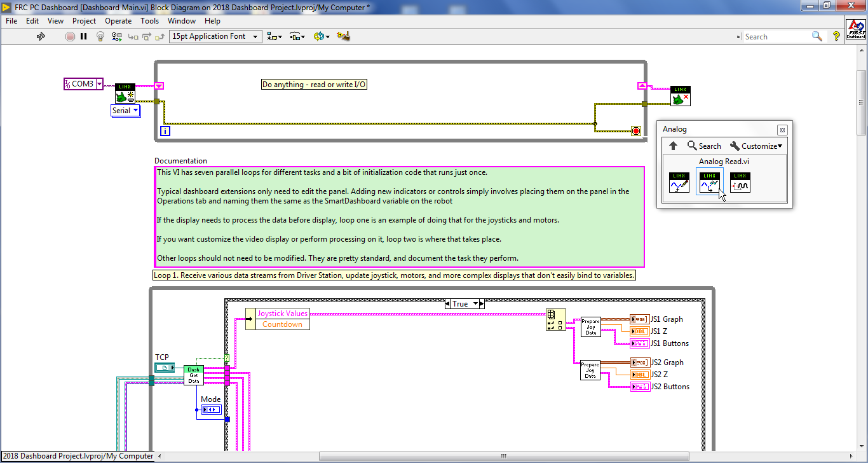Open the Align Objects dropdown
This screenshot has height=463, width=868.
(x=275, y=36)
